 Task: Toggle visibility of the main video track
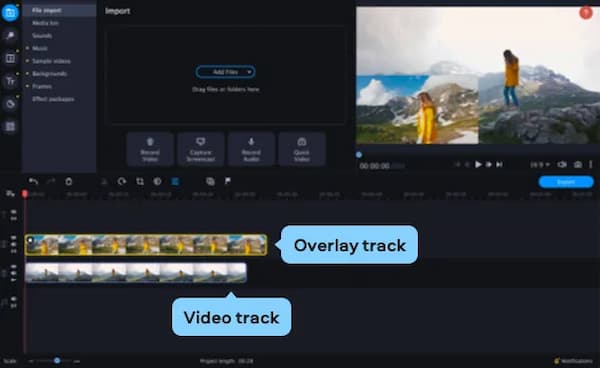click(13, 267)
